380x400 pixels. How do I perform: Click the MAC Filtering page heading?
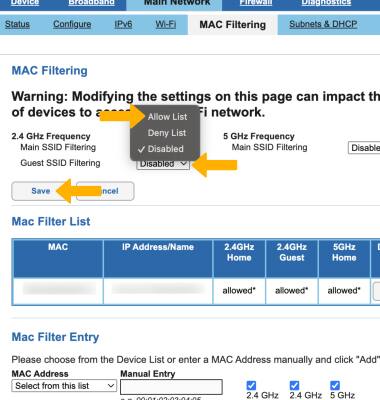(50, 71)
